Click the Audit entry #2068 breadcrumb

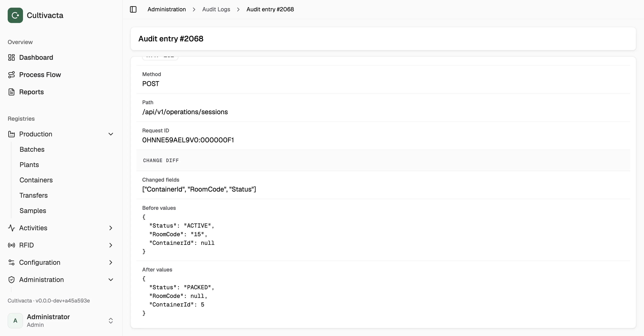click(270, 10)
